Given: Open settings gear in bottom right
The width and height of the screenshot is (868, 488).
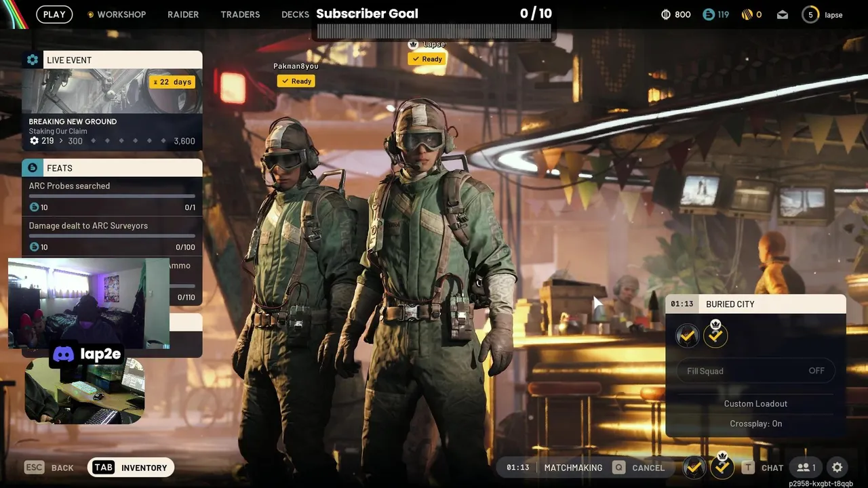Looking at the screenshot, I should tap(837, 468).
